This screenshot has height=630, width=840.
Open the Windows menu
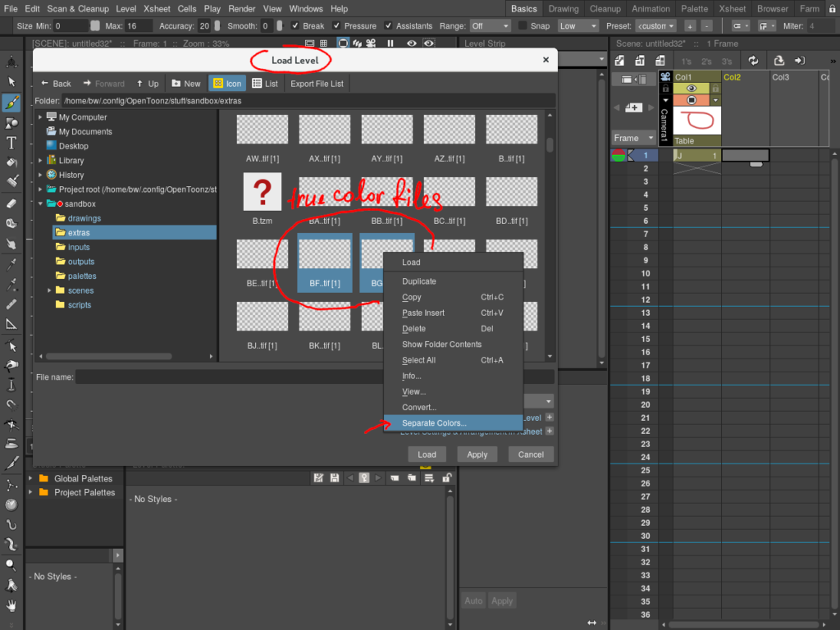[x=306, y=8]
